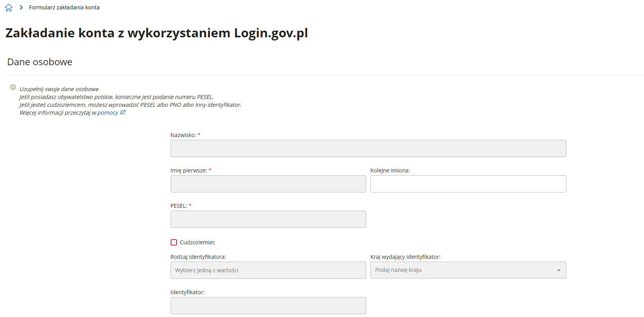Click the "Nazwisko:" field label
644x317 pixels.
[x=183, y=135]
